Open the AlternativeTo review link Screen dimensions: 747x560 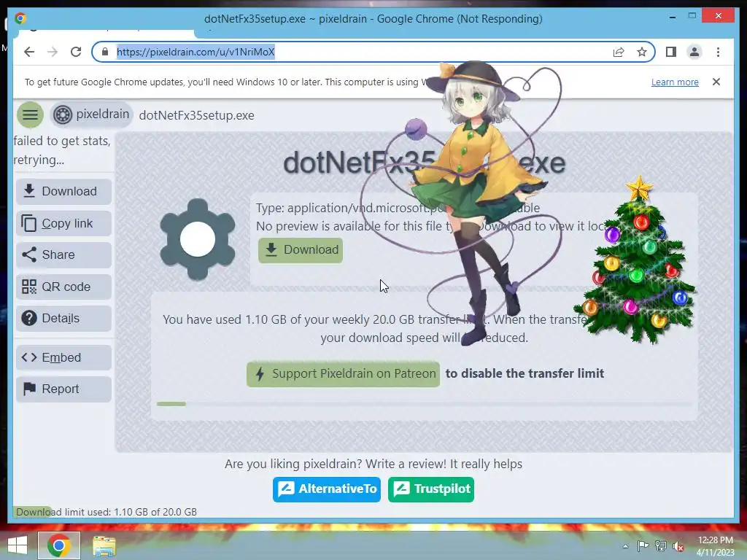click(327, 489)
